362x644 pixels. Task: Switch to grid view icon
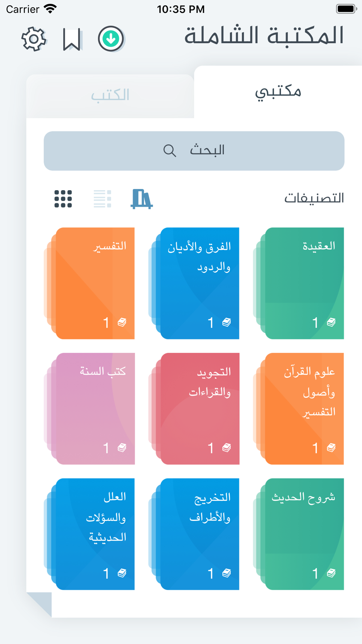click(63, 199)
